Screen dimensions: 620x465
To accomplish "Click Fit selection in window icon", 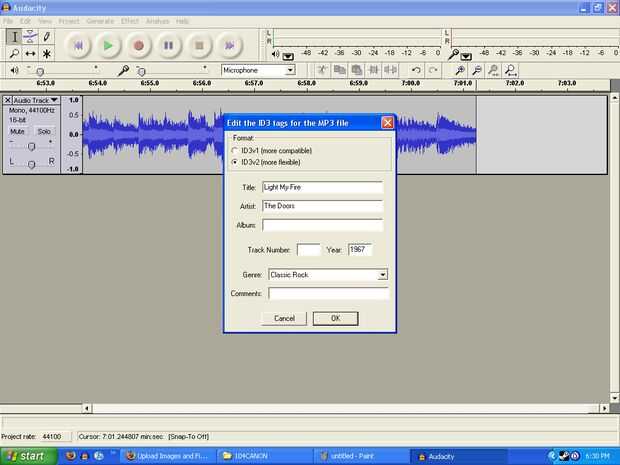I will (493, 70).
